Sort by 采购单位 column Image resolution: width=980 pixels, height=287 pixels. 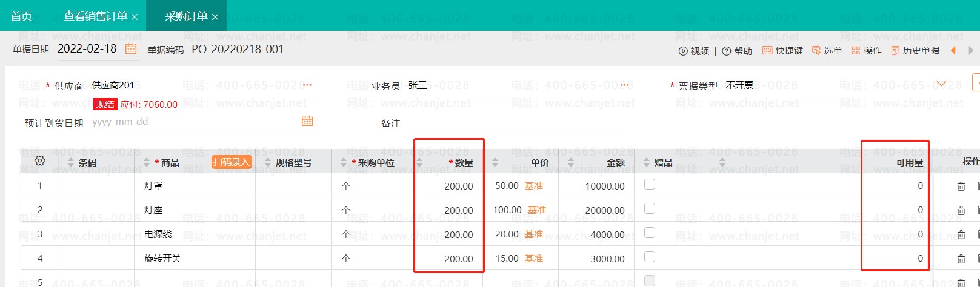click(344, 162)
